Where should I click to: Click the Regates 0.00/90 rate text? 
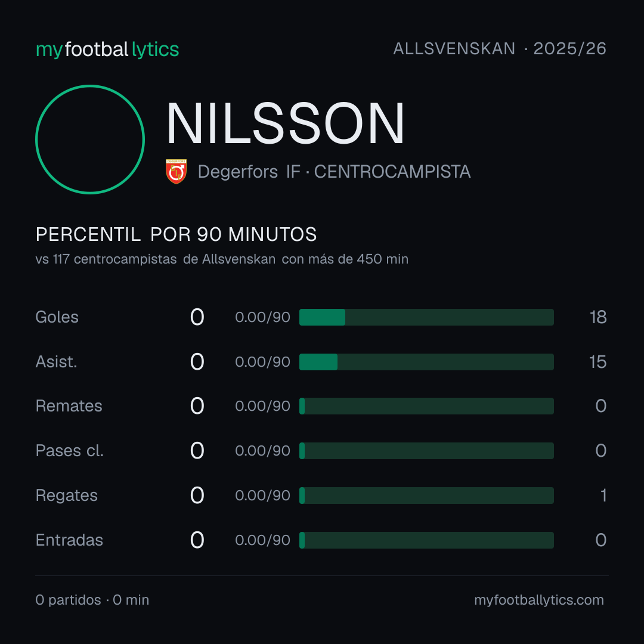[x=262, y=496]
